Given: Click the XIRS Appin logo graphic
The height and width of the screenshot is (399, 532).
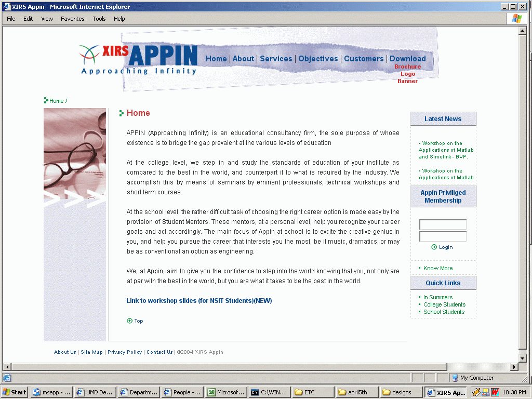Looking at the screenshot, I should click(x=138, y=59).
